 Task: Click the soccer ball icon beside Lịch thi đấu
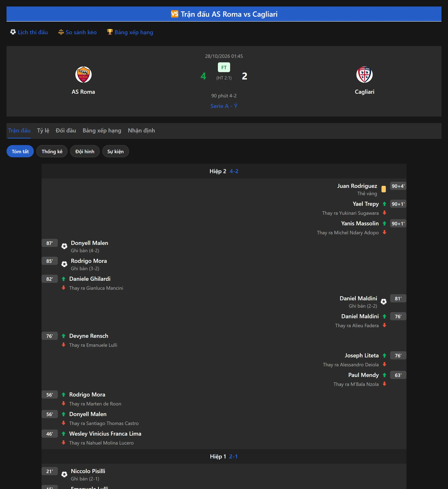13,32
